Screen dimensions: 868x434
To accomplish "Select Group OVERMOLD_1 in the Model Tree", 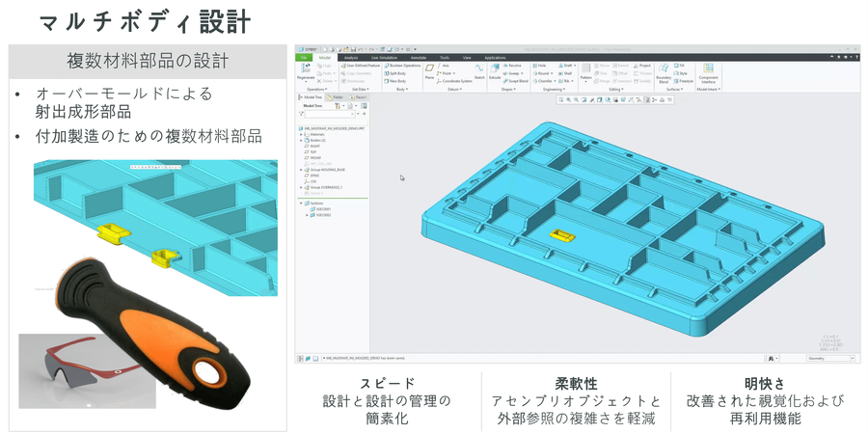I will pos(325,187).
